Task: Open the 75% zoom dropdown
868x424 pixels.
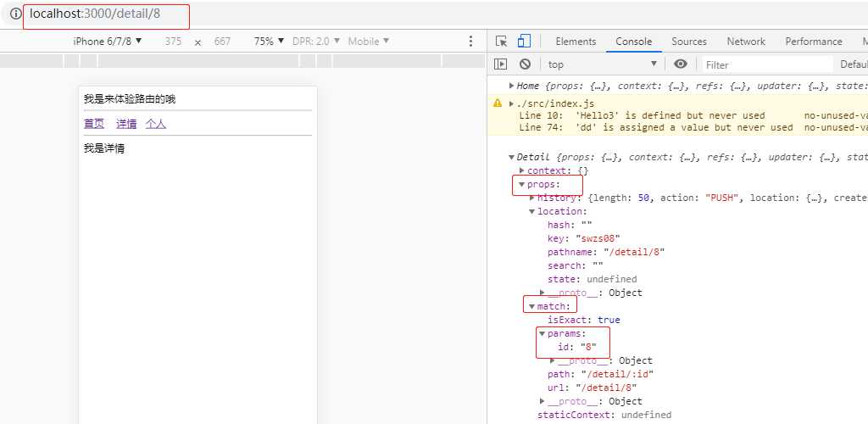Action: click(x=269, y=42)
